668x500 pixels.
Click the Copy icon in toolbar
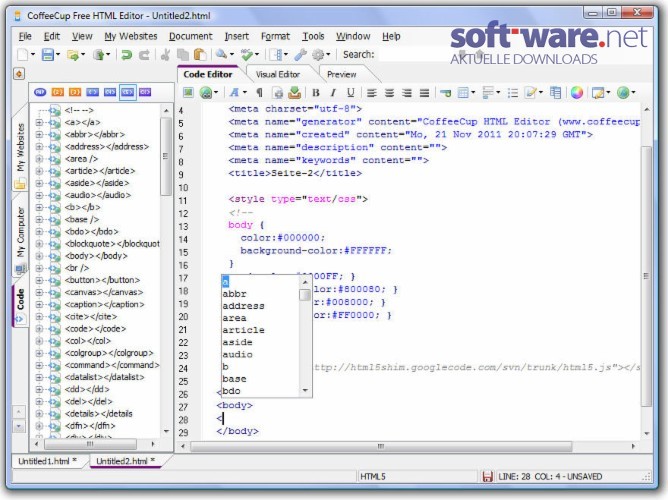[183, 55]
